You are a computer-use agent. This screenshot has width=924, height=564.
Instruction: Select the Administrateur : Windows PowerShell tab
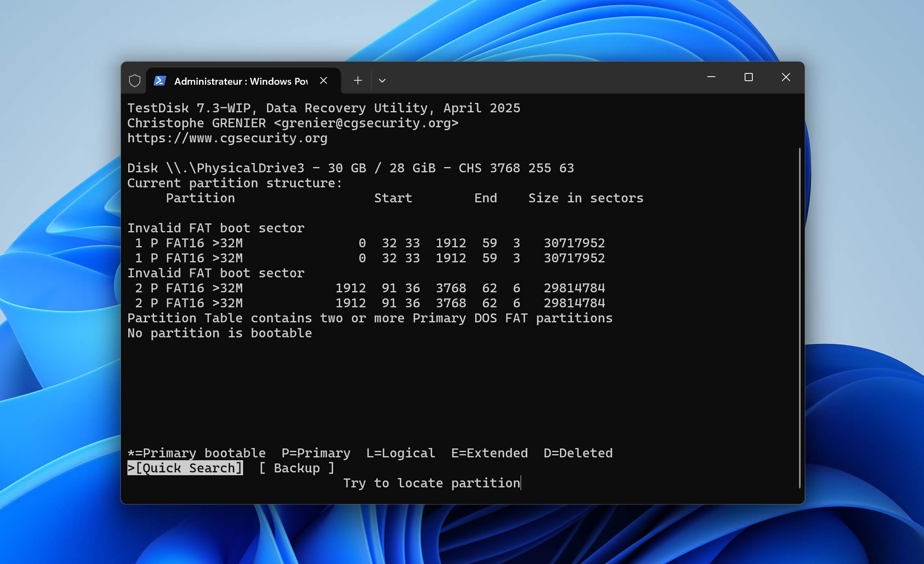coord(243,81)
